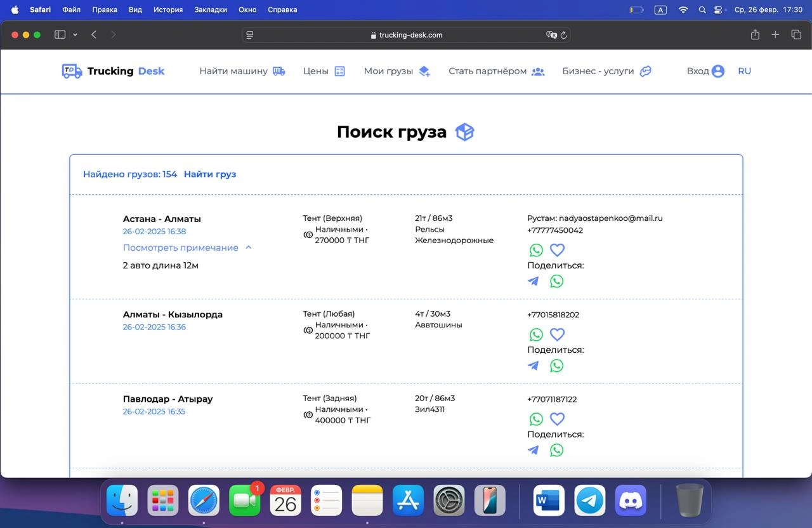Favorite the Павлодар - Атырау cargo
This screenshot has width=812, height=528.
557,419
